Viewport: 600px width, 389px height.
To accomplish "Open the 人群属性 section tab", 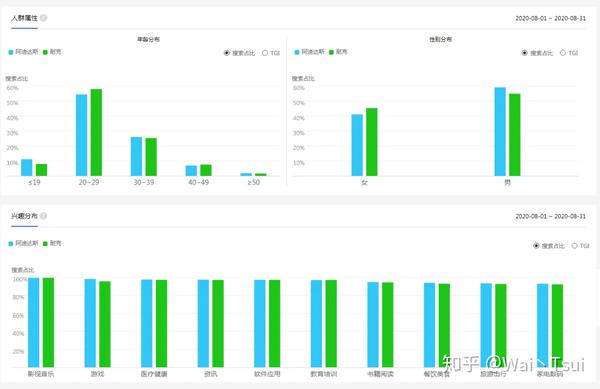I will (24, 18).
